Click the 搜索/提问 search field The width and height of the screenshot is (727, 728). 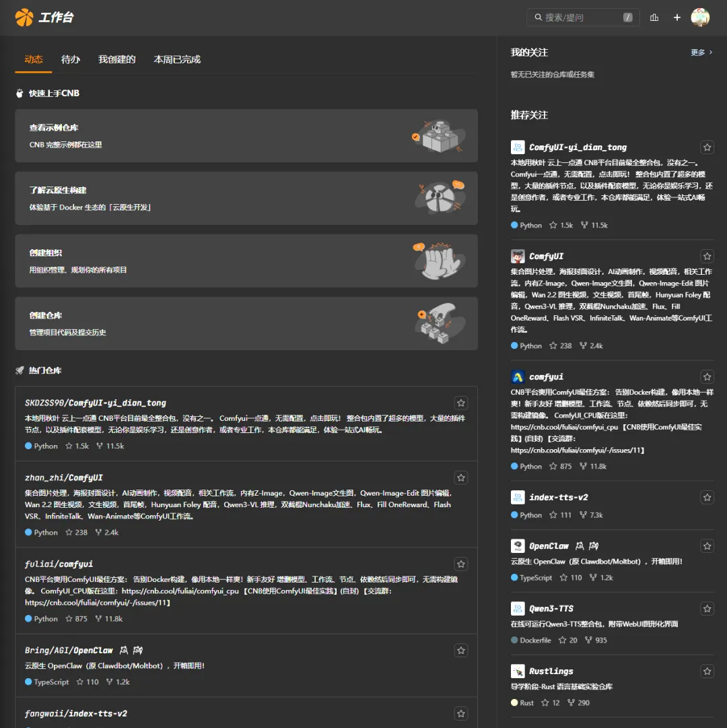(x=583, y=18)
